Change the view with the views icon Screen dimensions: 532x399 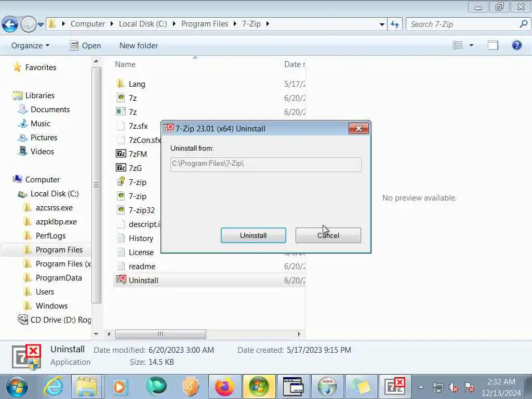click(x=457, y=45)
